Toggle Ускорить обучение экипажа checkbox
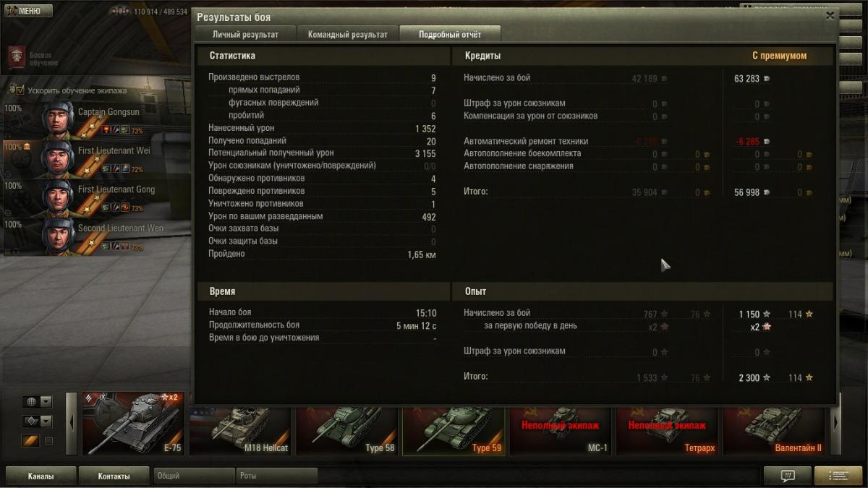 pyautogui.click(x=20, y=90)
